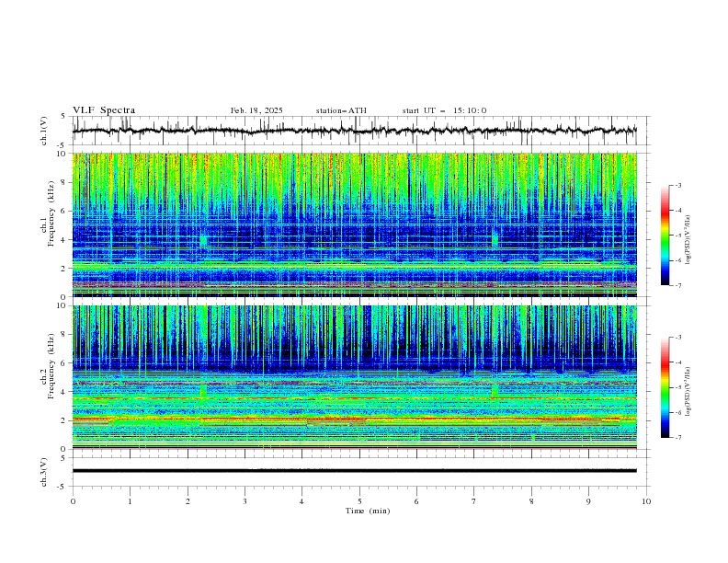Screen dimensions: 728x563
Task: Click the ch.1 color scale "log(PSD)(V²/Hz)" label
Action: click(688, 240)
